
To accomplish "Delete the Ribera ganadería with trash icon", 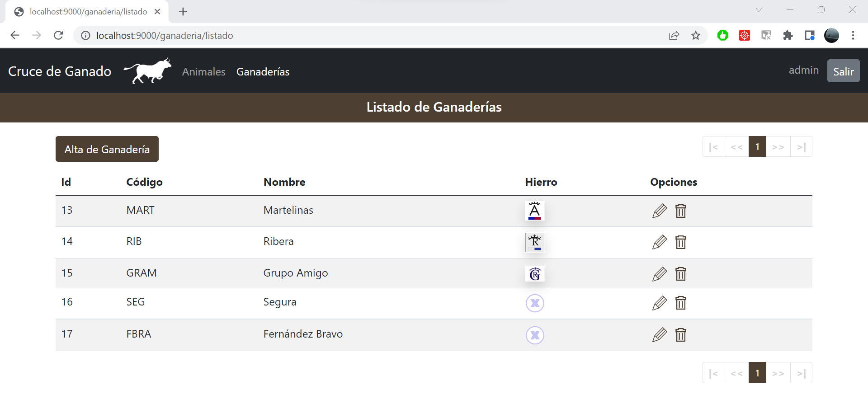I will [680, 242].
